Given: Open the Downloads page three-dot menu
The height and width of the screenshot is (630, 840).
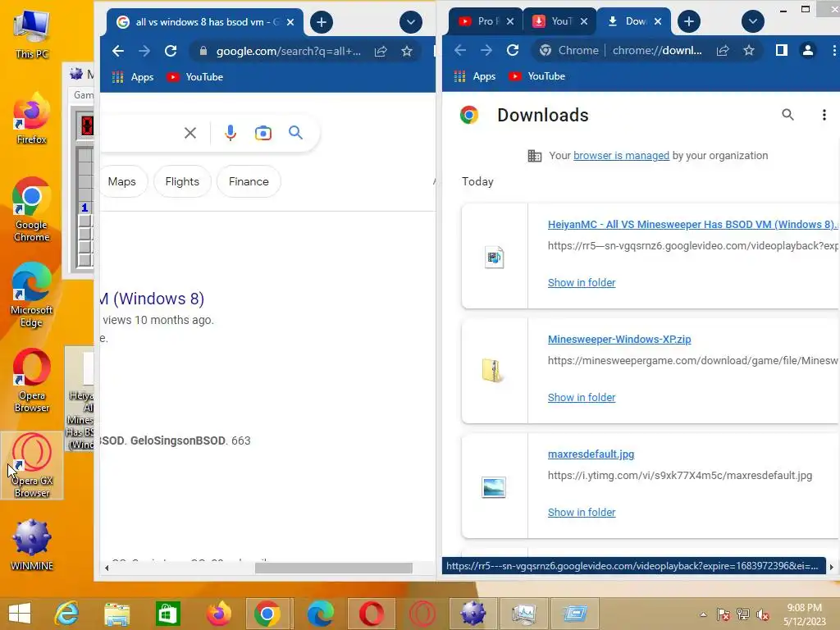Looking at the screenshot, I should pos(824,115).
